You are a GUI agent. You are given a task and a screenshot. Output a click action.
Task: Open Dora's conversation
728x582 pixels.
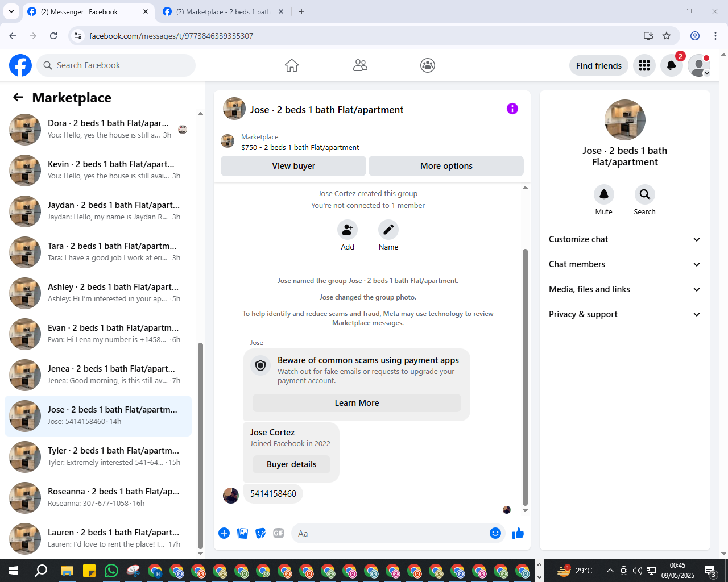(98, 130)
